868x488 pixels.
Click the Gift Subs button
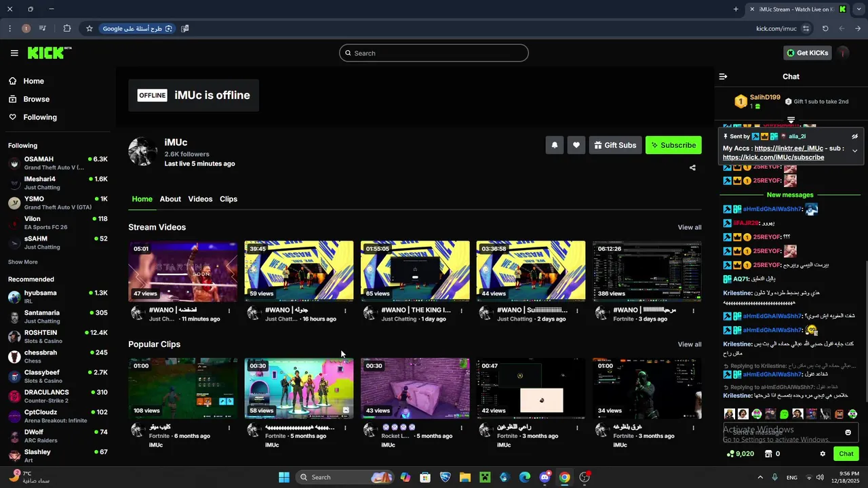[x=614, y=145]
